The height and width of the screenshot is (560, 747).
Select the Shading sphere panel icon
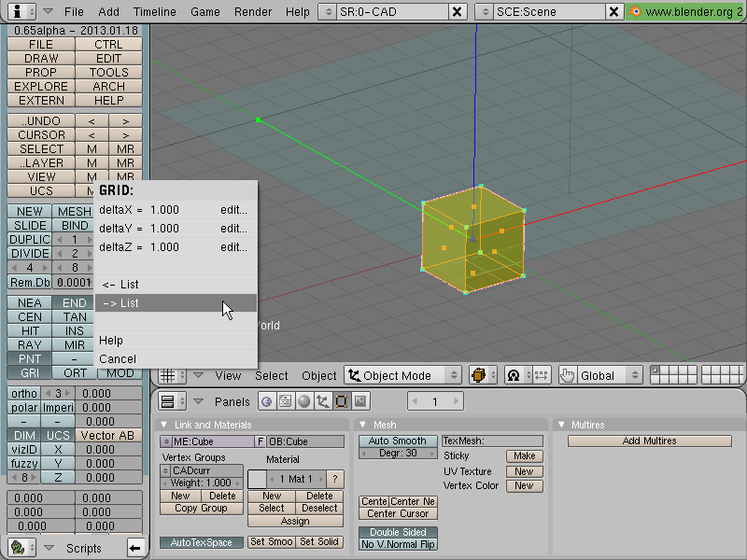[303, 401]
